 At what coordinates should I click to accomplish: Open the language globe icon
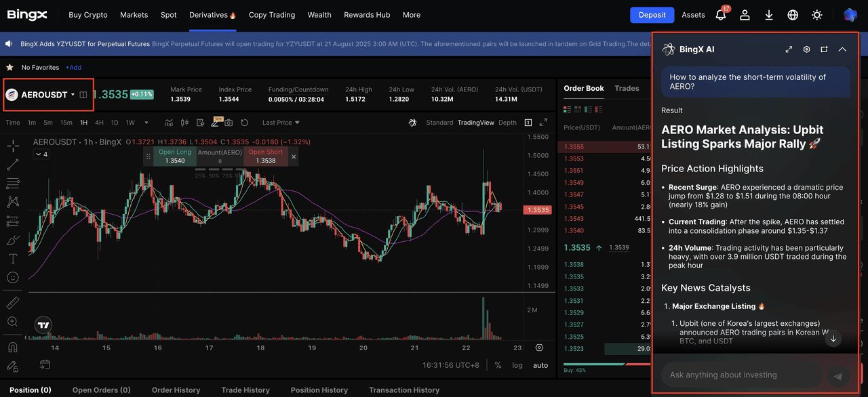[x=793, y=15]
